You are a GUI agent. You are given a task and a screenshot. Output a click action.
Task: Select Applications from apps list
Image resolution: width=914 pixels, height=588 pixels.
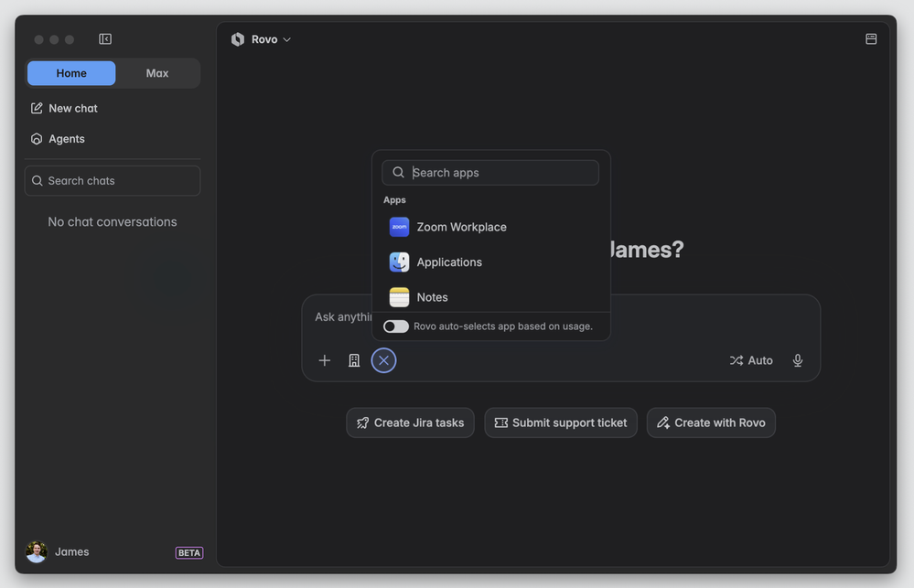(x=490, y=262)
